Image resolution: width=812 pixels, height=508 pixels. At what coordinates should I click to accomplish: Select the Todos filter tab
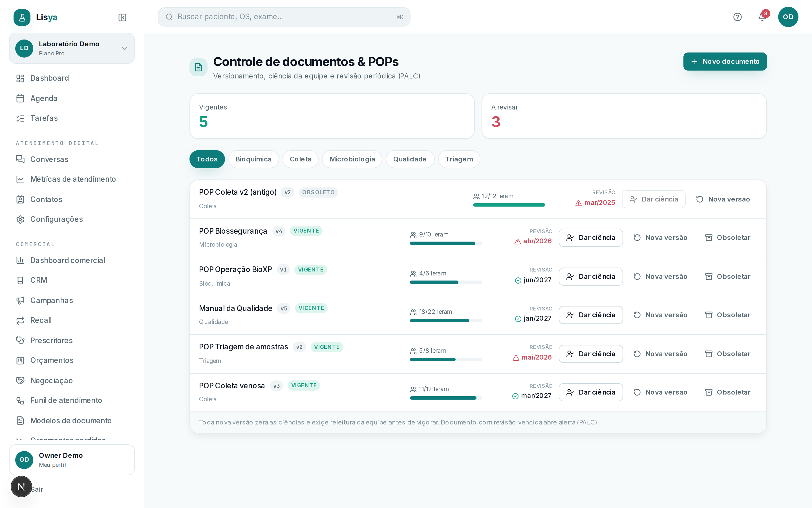pos(207,159)
